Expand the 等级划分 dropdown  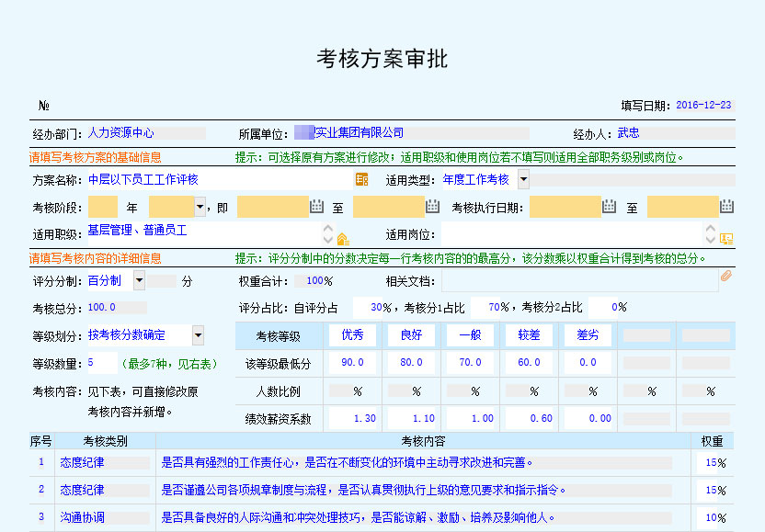[198, 335]
